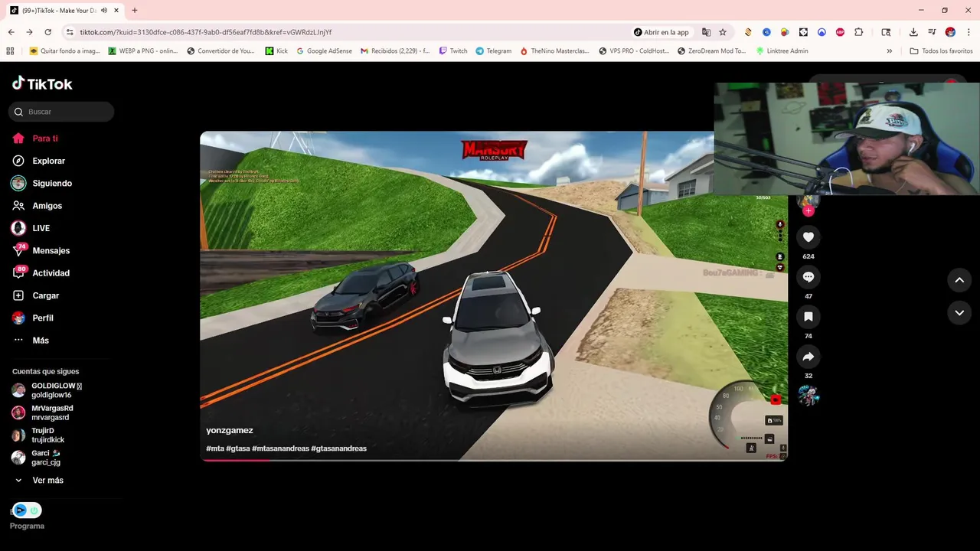Open the Chrome three-dot menu
The image size is (980, 551).
pyautogui.click(x=969, y=32)
